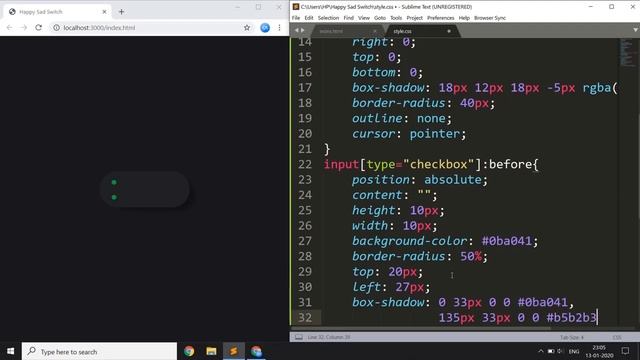Open a new Chrome tab
The width and height of the screenshot is (640, 360).
click(x=121, y=12)
